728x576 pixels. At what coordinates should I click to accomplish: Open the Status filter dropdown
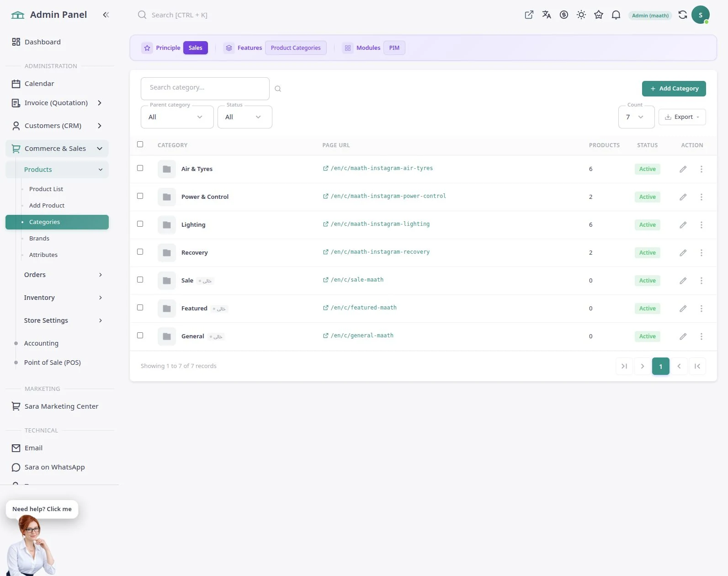tap(244, 117)
